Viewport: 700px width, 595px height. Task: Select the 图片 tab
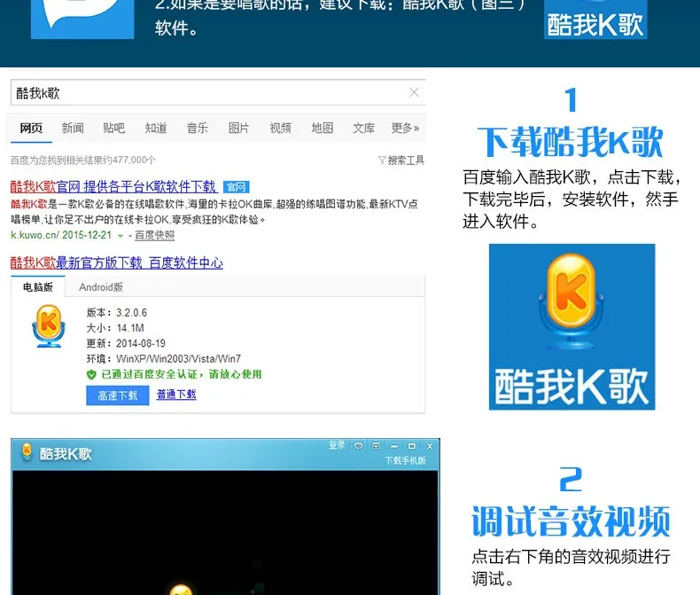tap(239, 129)
